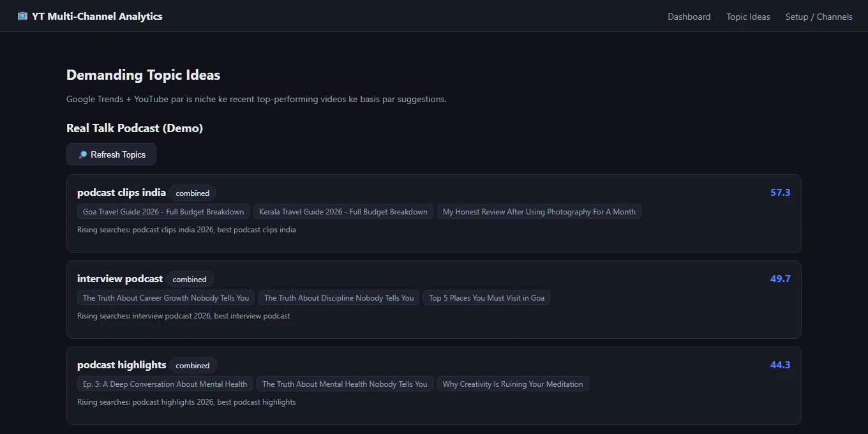
Task: Select The Truth About Mental Health chip
Action: (345, 384)
